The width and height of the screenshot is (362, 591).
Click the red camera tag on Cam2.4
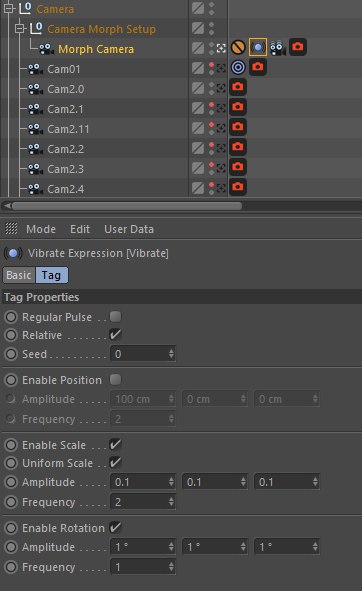coord(238,187)
